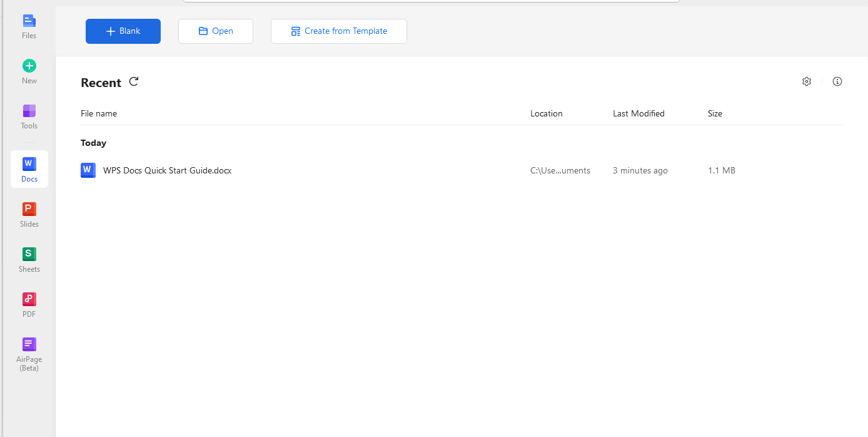Click the Recent heading
868x437 pixels.
tap(101, 83)
